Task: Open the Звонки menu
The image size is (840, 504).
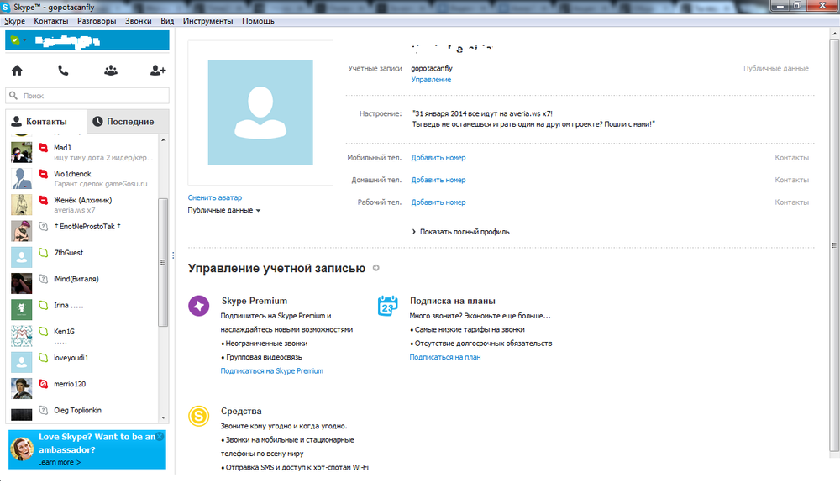Action: point(139,21)
